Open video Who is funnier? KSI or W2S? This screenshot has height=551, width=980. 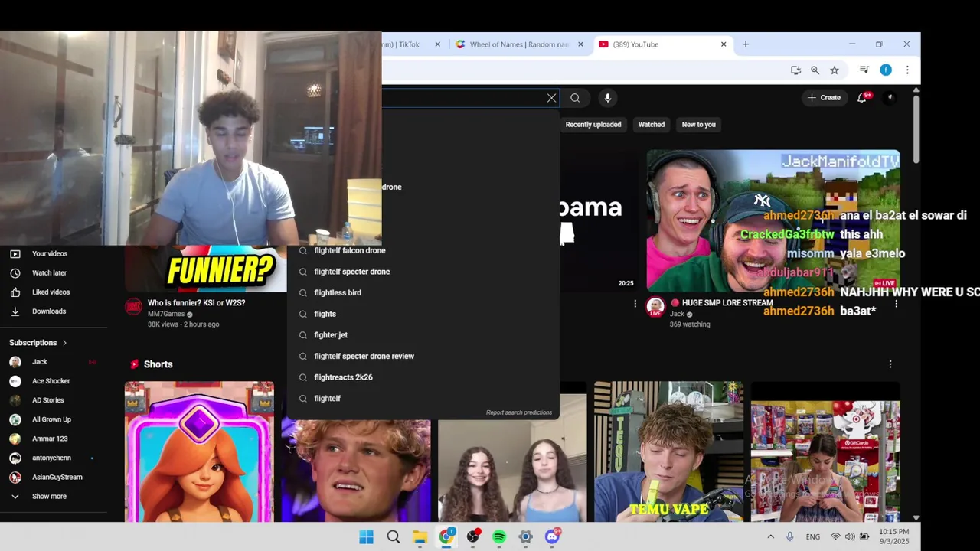coord(197,303)
